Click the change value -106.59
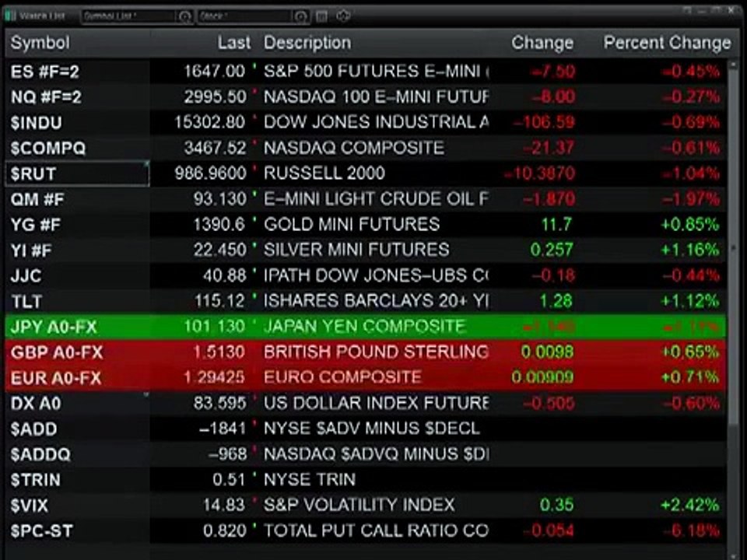 tap(544, 122)
